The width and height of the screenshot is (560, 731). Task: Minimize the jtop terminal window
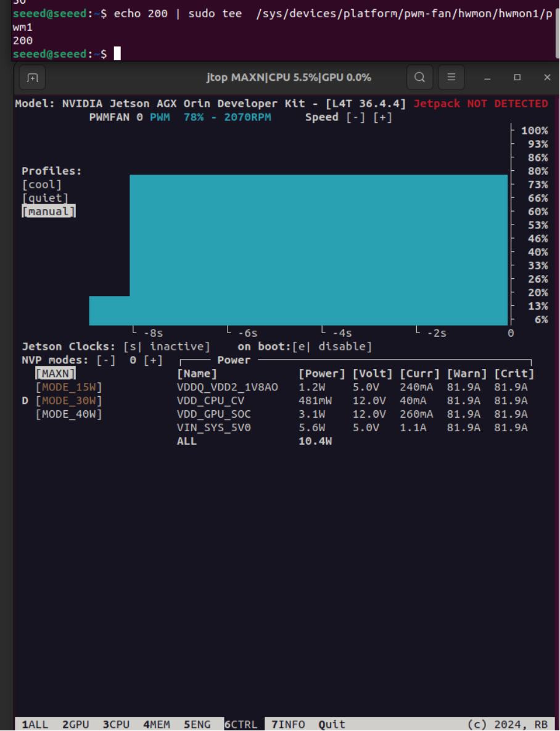[487, 78]
